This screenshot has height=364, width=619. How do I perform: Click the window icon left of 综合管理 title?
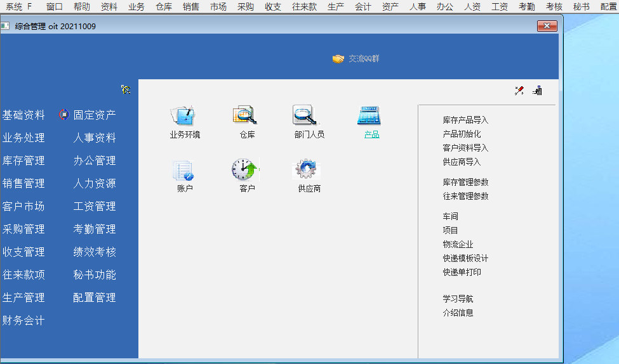(5, 26)
